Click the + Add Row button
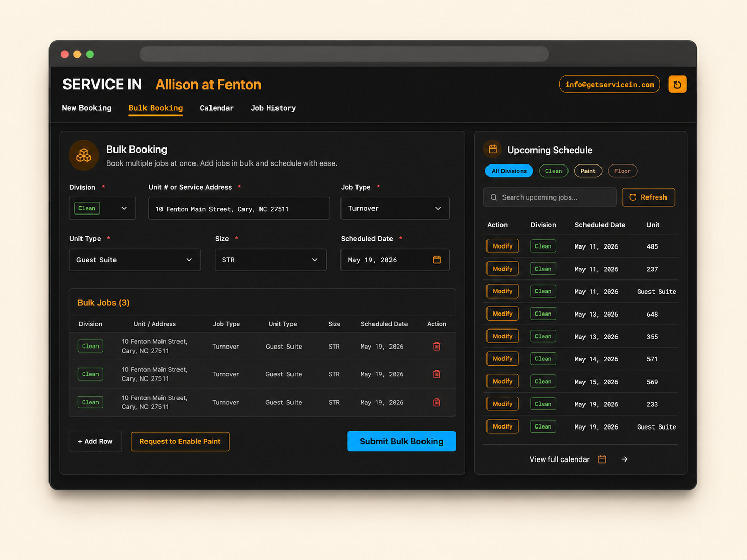 (95, 441)
